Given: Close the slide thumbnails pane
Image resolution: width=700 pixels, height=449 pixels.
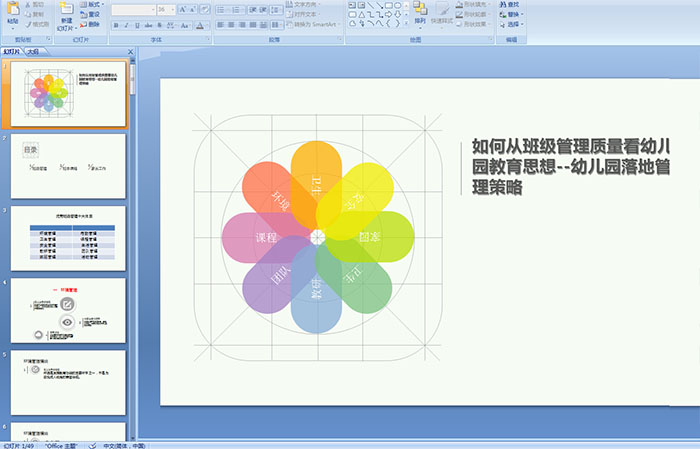Looking at the screenshot, I should click(x=130, y=52).
